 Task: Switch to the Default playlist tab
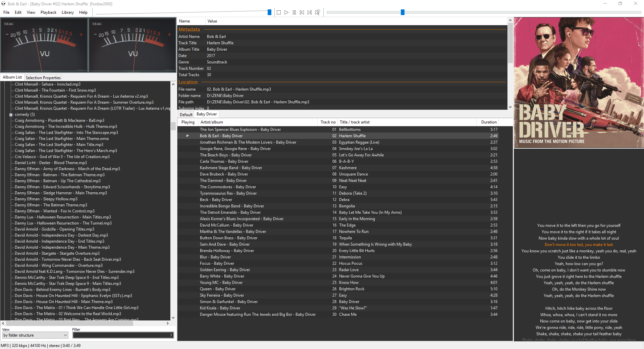(x=186, y=115)
